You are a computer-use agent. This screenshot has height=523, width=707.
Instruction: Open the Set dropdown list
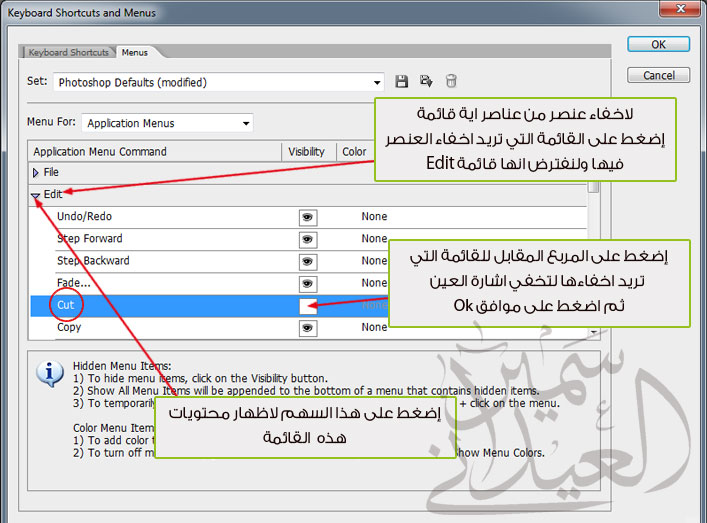tap(377, 82)
